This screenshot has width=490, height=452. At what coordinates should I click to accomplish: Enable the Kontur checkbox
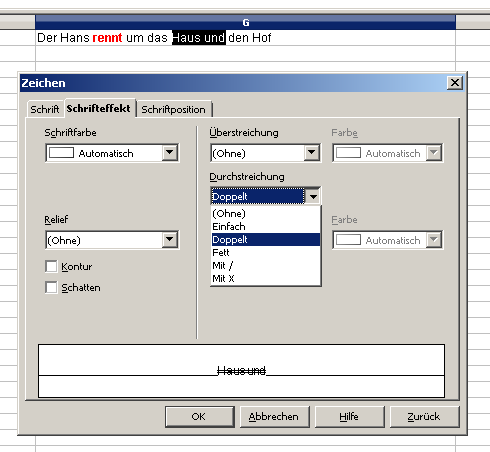(51, 266)
